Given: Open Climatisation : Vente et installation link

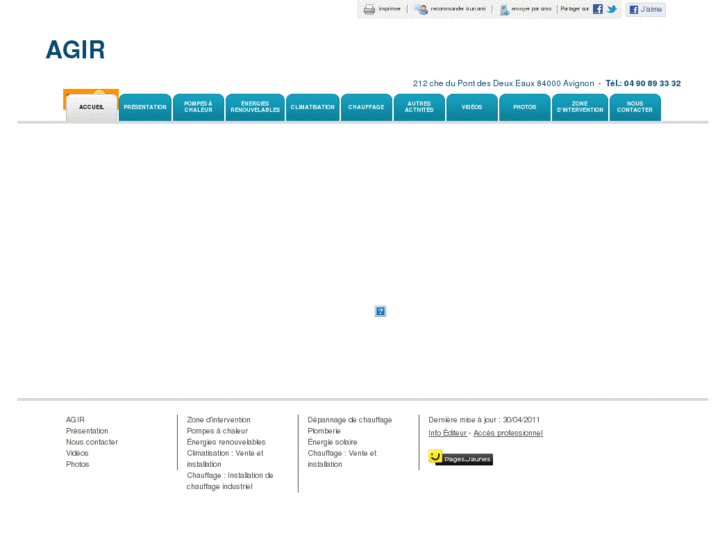Looking at the screenshot, I should [225, 459].
